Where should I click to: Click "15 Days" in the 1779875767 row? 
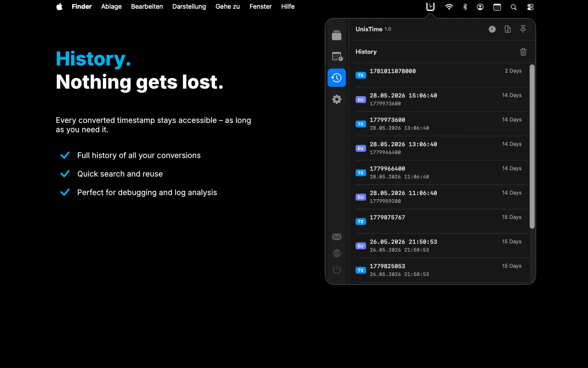[x=512, y=218]
